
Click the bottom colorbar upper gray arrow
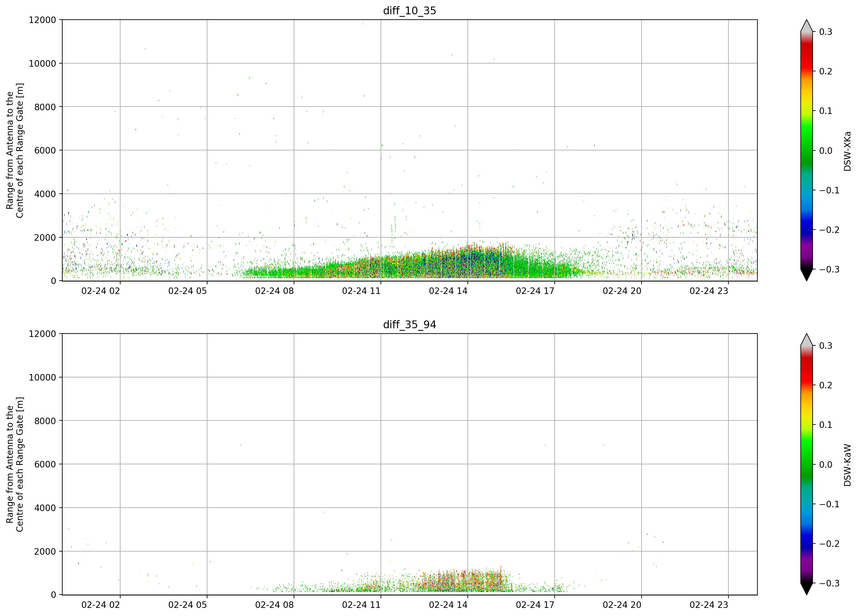(807, 340)
